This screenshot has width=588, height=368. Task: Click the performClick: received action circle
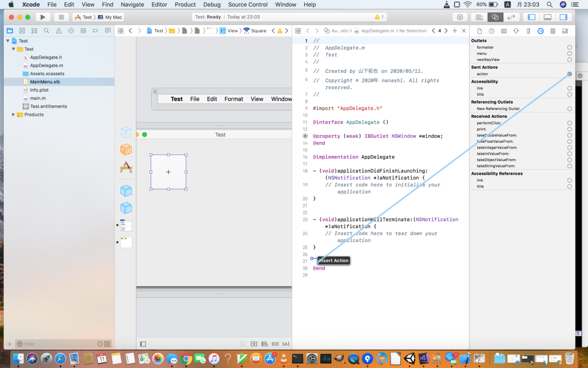point(569,123)
